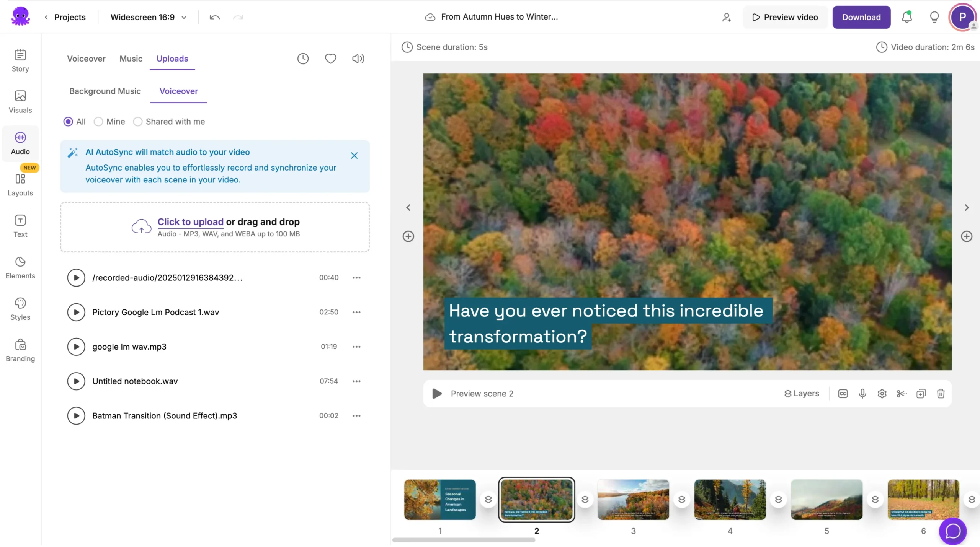Select scene 4 thumbnail in timeline
This screenshot has width=980, height=547.
pos(730,500)
